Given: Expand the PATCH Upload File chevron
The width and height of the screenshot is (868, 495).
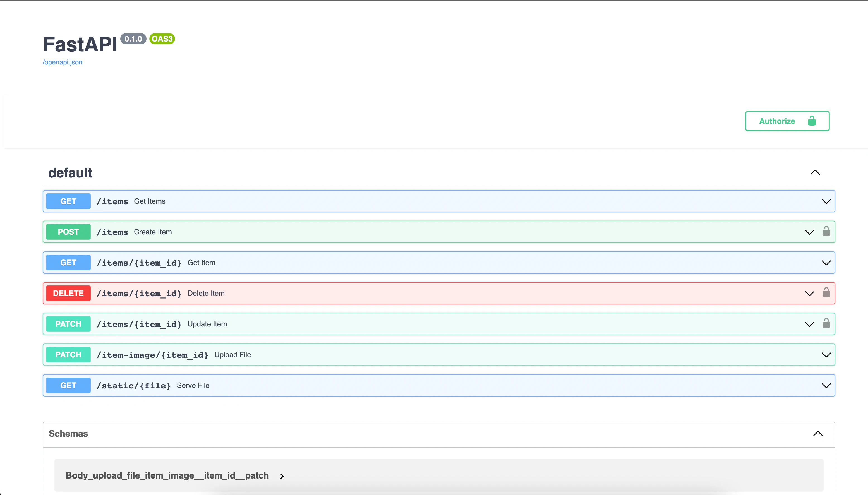Looking at the screenshot, I should pyautogui.click(x=826, y=355).
